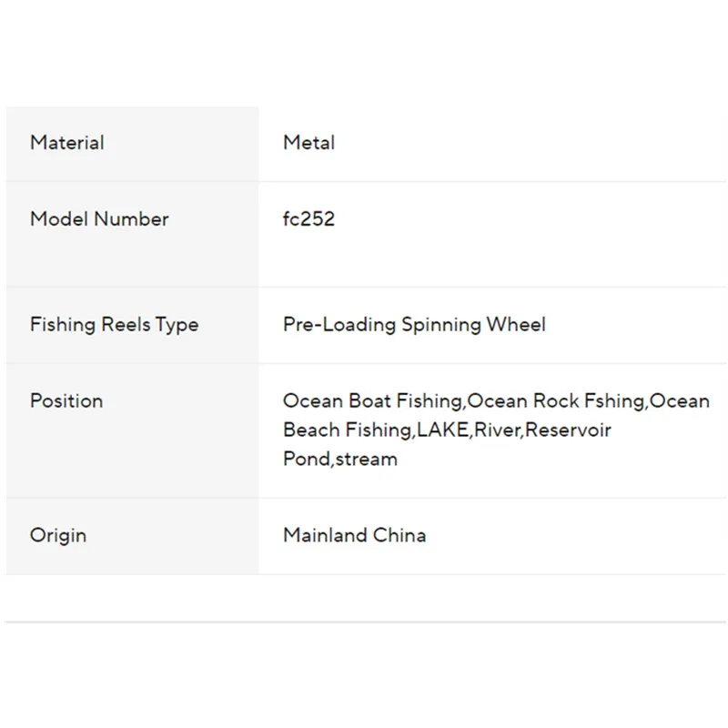Click the word stream
Viewport: 728px width, 728px height.
[x=366, y=460]
